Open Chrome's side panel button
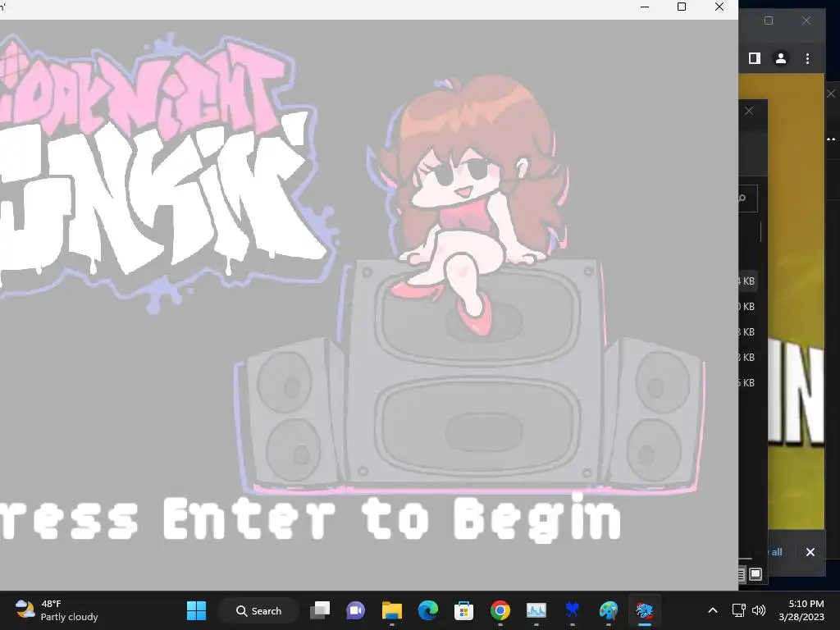 [755, 58]
